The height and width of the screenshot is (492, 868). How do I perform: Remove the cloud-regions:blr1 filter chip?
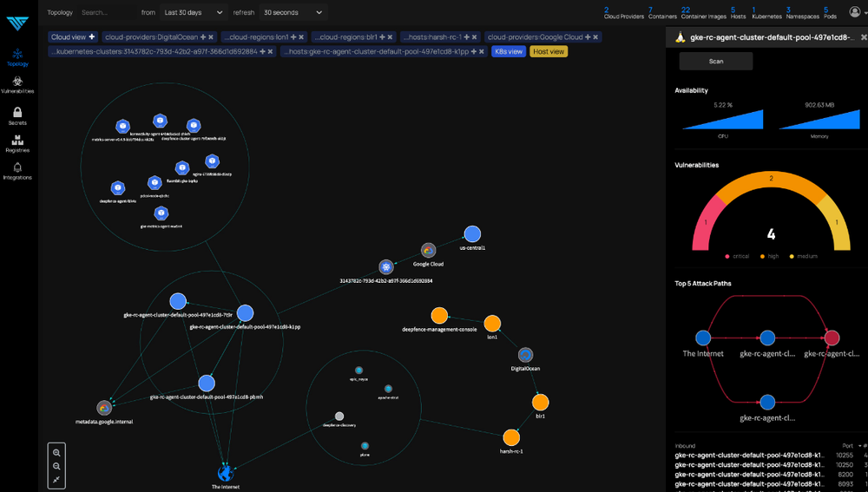[390, 37]
